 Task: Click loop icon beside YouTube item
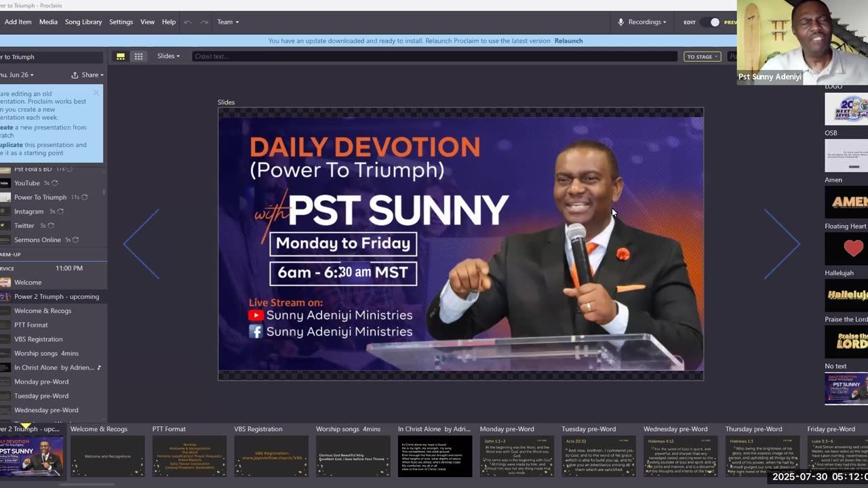click(55, 183)
